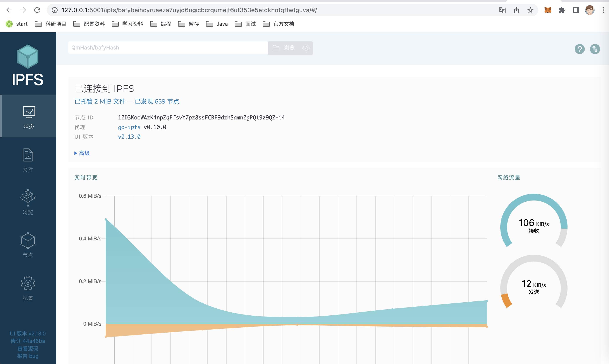609x364 pixels.
Task: Open the 文件 files page icon
Action: tap(28, 155)
